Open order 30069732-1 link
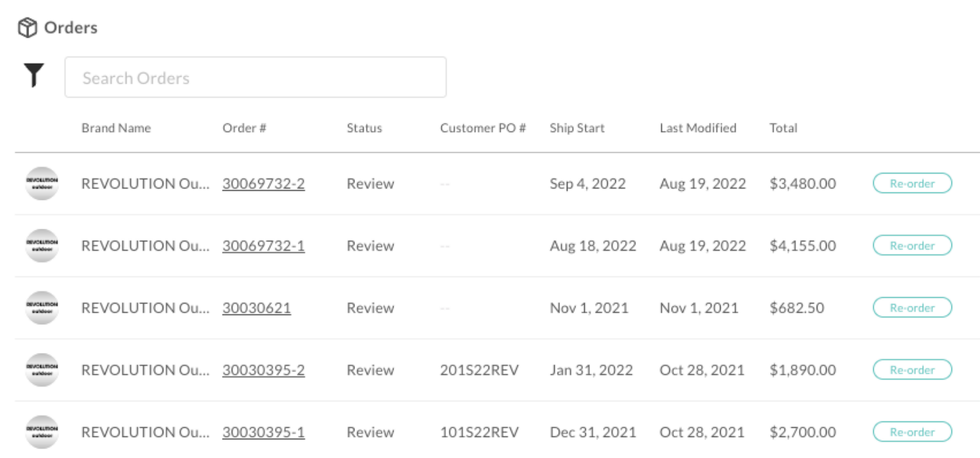The height and width of the screenshot is (458, 980). (x=264, y=246)
